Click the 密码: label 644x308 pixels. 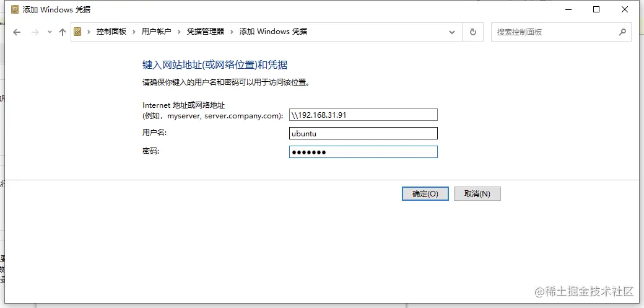(150, 151)
